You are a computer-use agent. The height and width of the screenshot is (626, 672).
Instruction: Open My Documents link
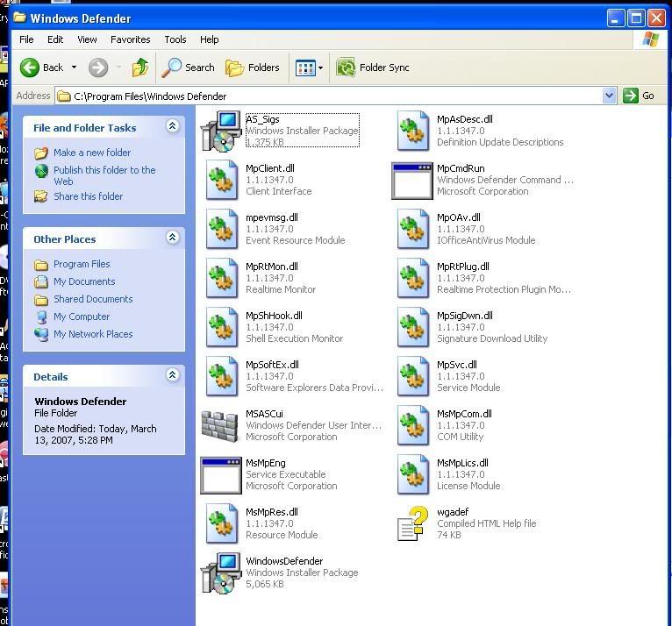(84, 281)
